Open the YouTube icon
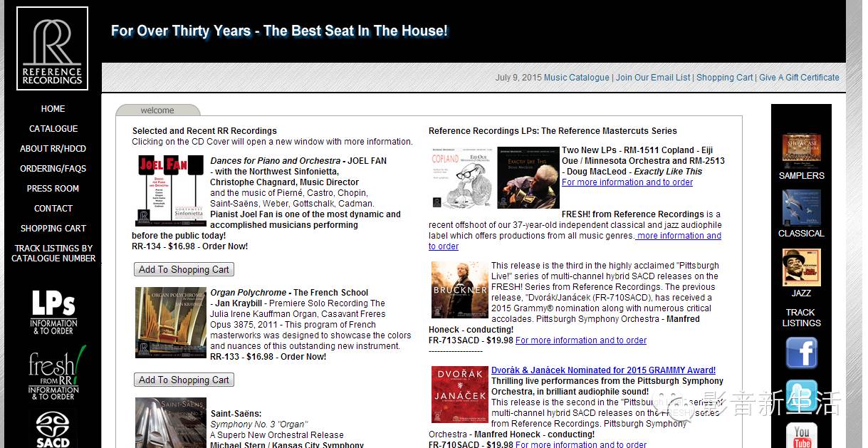Viewport: 868px width, 448px height. coord(801,435)
